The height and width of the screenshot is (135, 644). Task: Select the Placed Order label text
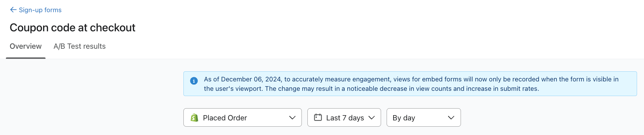pos(225,118)
